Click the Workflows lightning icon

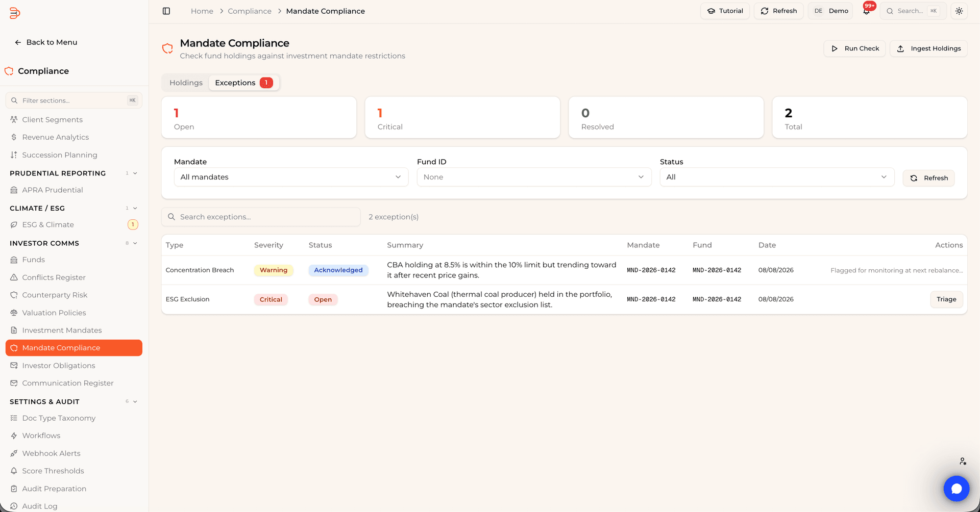pyautogui.click(x=14, y=436)
